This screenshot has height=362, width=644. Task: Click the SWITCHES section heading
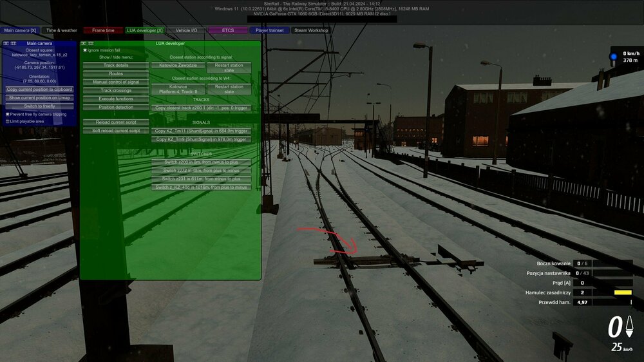pyautogui.click(x=201, y=154)
